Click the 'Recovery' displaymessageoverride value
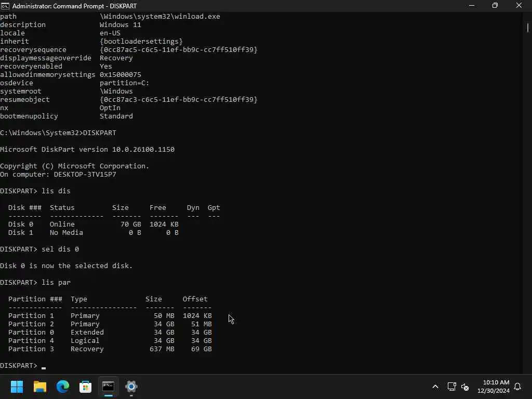The width and height of the screenshot is (532, 399). [x=116, y=58]
